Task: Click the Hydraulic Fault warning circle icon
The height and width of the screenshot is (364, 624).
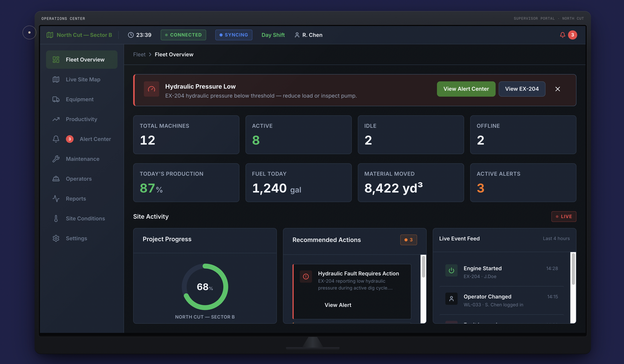Action: (306, 276)
